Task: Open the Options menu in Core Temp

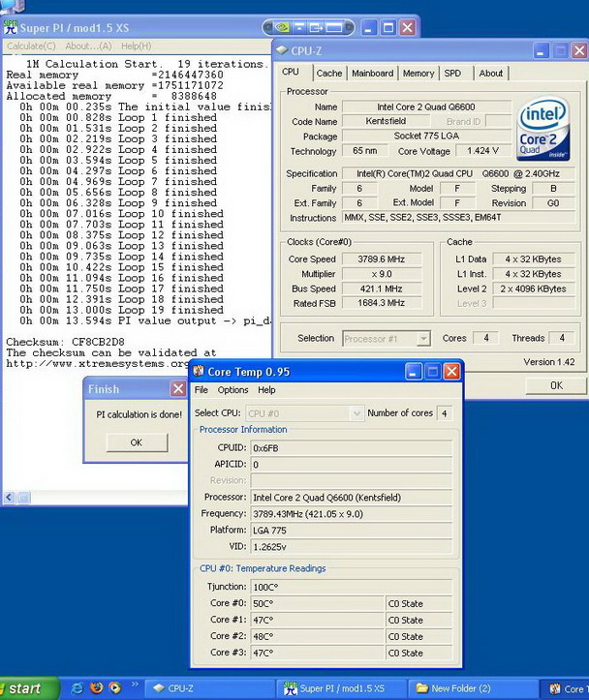Action: pos(232,390)
